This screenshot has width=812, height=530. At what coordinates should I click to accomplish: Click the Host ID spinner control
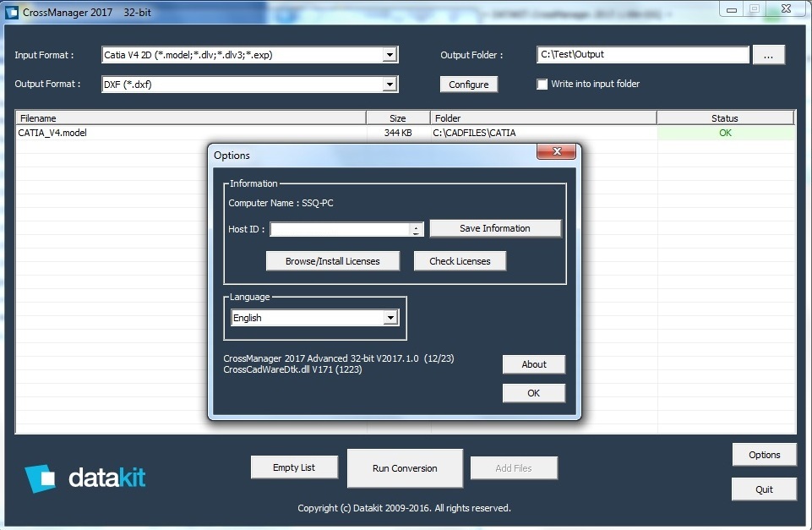click(x=416, y=230)
